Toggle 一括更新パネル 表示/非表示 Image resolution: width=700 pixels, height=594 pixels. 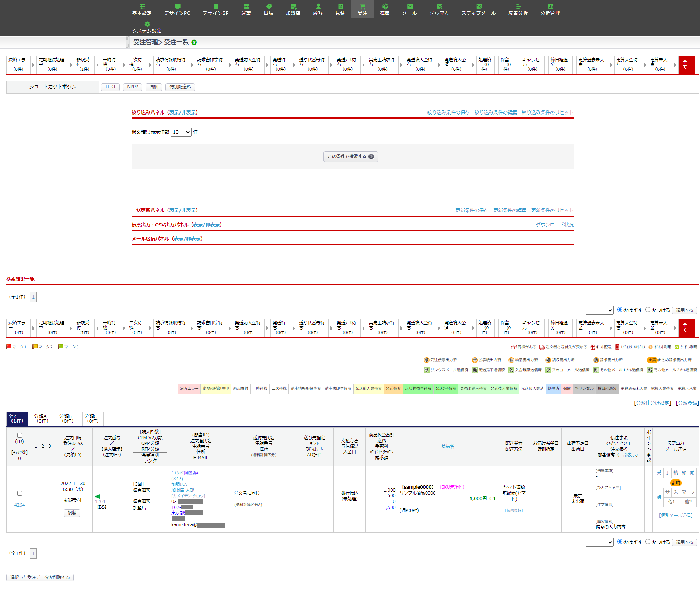click(183, 211)
